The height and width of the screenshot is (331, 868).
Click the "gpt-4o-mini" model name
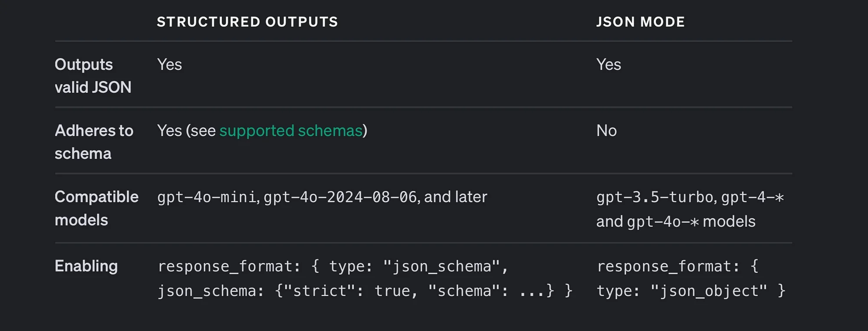click(x=207, y=197)
